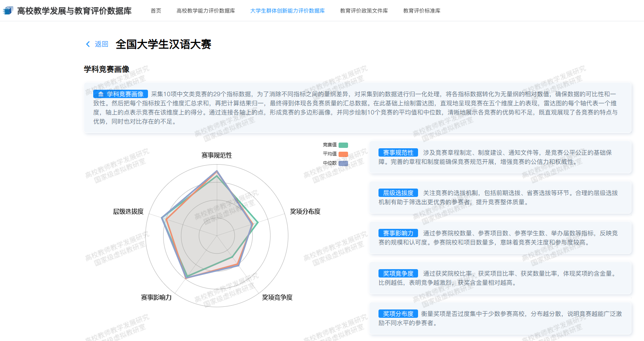Click radar axis label 赛事影响力
Image resolution: width=644 pixels, height=341 pixels.
point(156,297)
